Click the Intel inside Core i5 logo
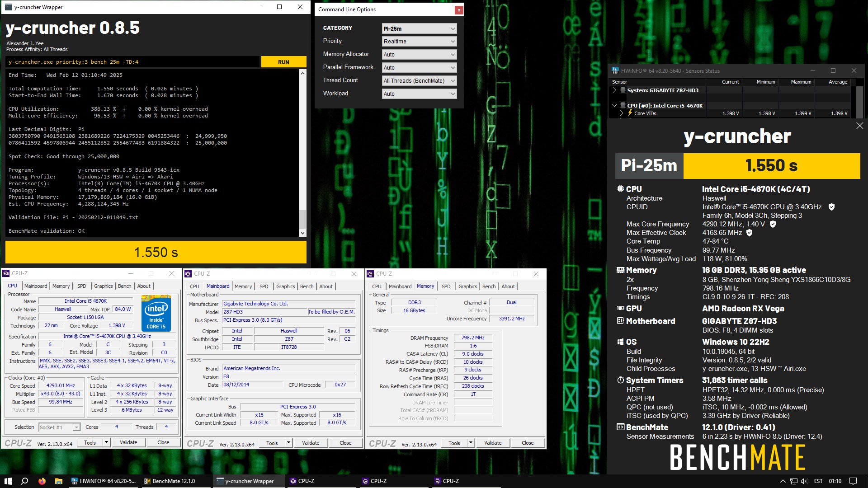 [156, 313]
